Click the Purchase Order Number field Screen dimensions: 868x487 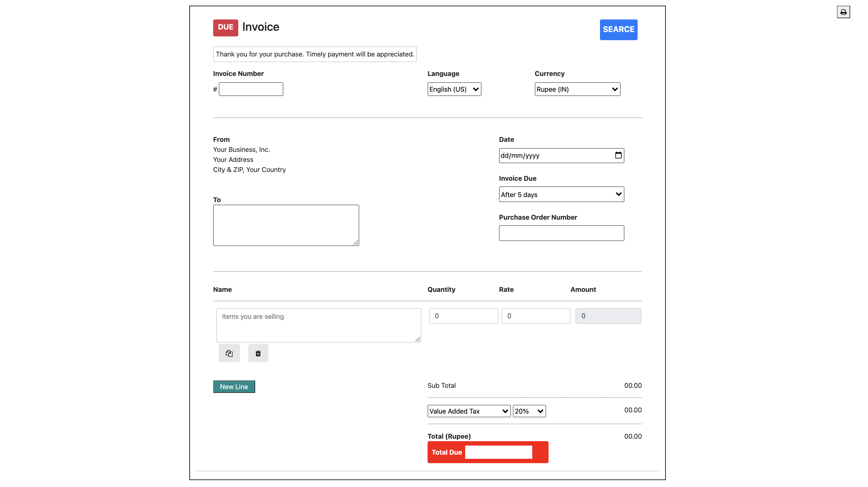561,233
